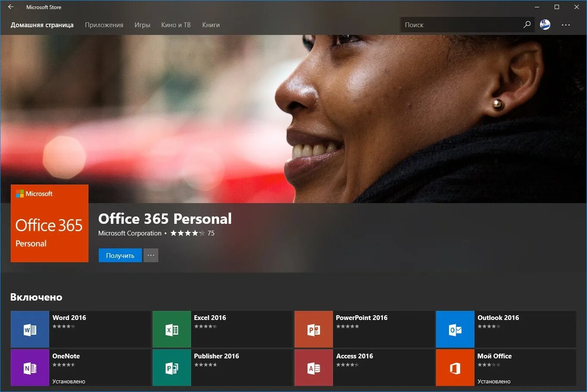Go back with the arrow icon

pyautogui.click(x=11, y=7)
